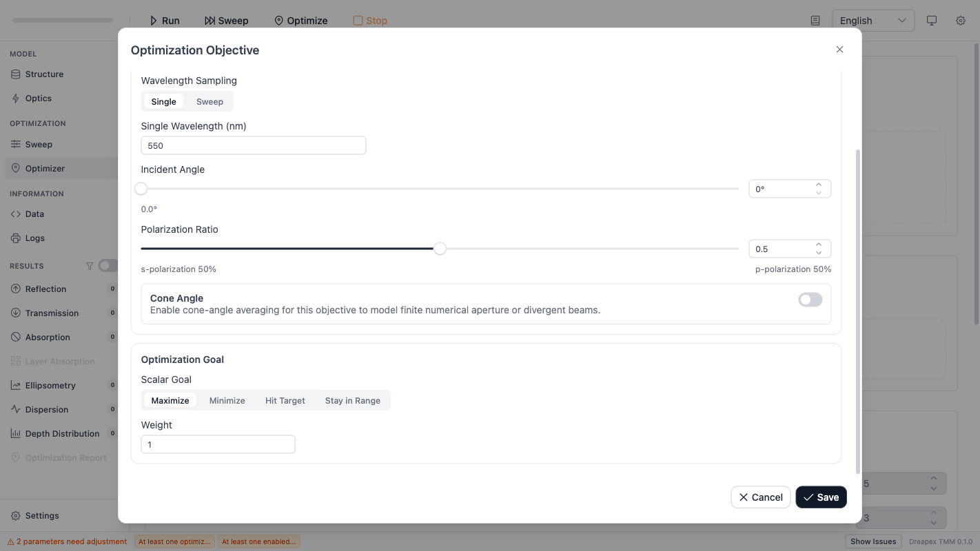Click the Show Issues button
The height and width of the screenshot is (551, 980).
click(x=872, y=541)
